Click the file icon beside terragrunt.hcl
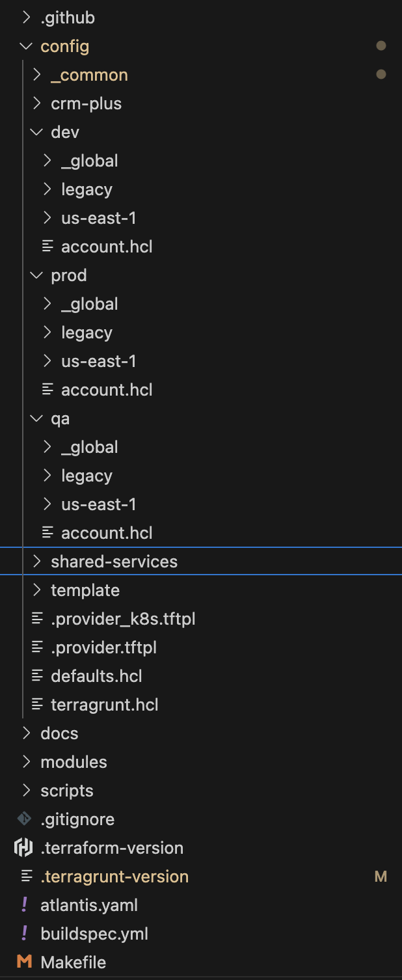This screenshot has width=402, height=980. (37, 705)
